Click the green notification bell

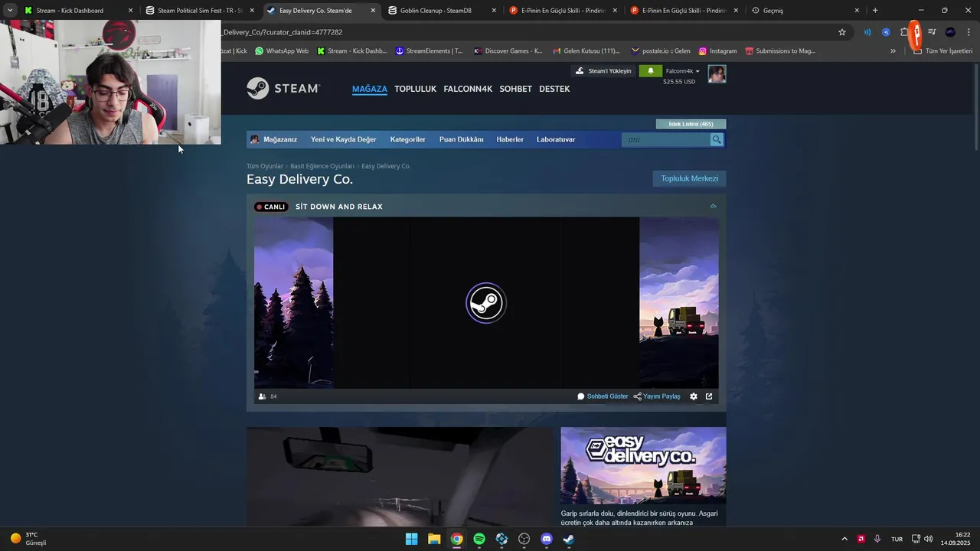click(651, 70)
